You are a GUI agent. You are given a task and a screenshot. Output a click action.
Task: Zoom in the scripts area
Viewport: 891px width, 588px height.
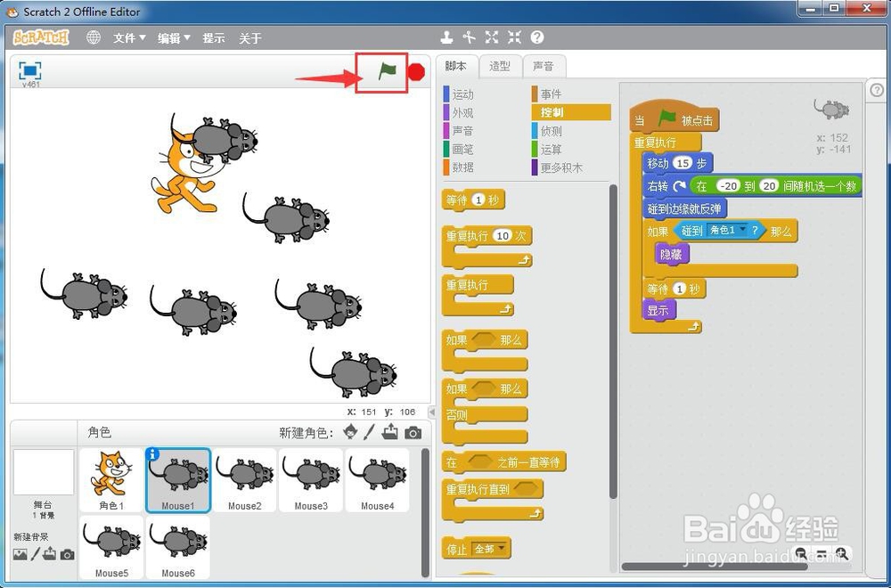(x=842, y=553)
